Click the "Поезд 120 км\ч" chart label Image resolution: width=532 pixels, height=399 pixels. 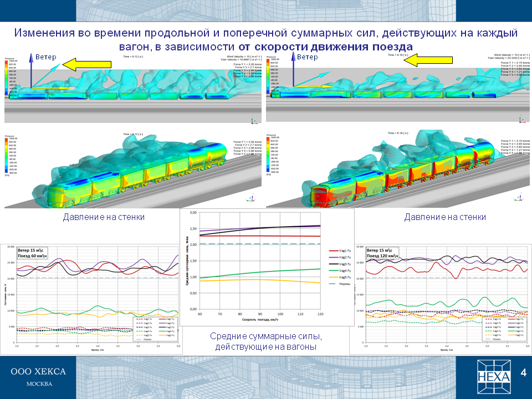(382, 256)
